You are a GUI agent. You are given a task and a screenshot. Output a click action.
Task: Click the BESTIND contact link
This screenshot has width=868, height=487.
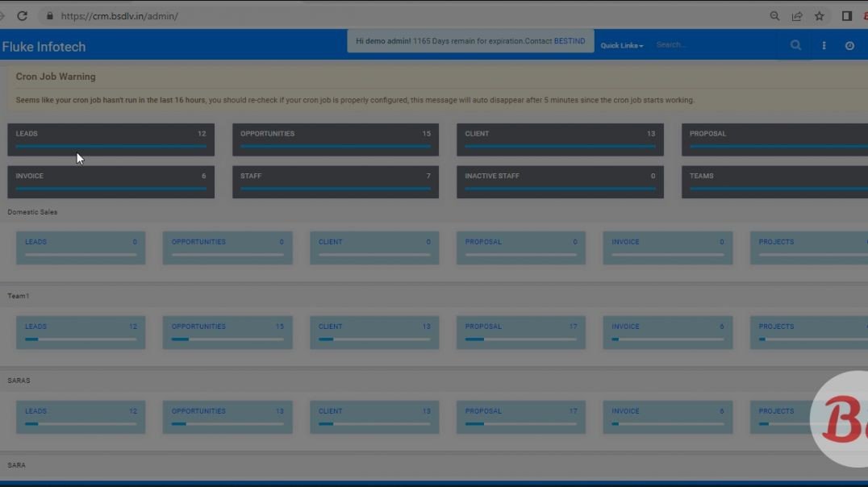click(x=570, y=40)
